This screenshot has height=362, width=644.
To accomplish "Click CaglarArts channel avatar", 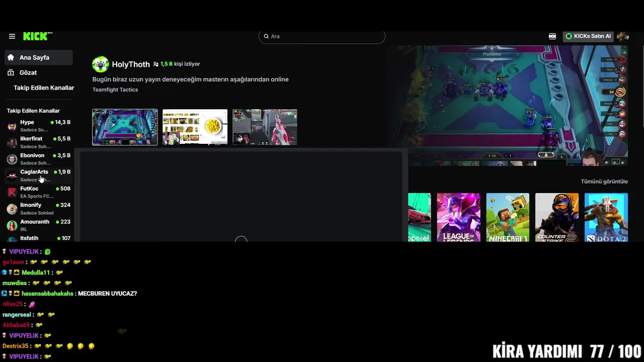I will coord(12,176).
